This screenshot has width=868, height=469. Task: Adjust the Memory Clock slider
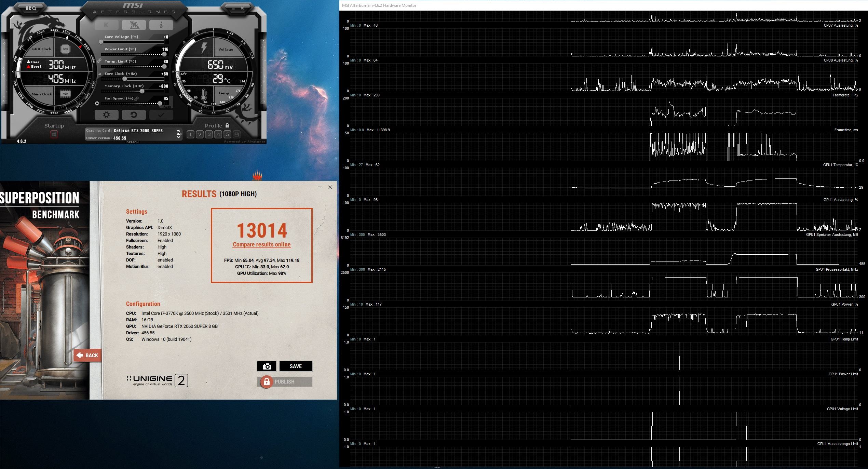click(x=133, y=91)
